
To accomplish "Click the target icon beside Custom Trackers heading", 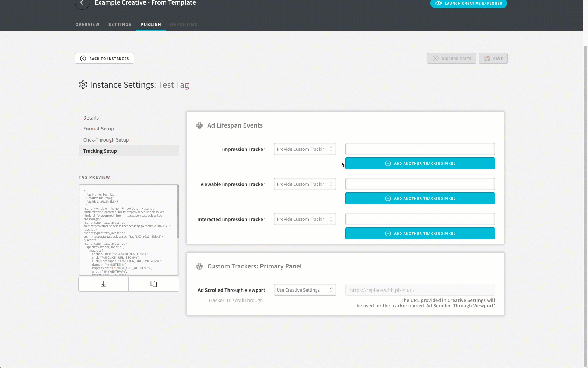I will pos(199,266).
